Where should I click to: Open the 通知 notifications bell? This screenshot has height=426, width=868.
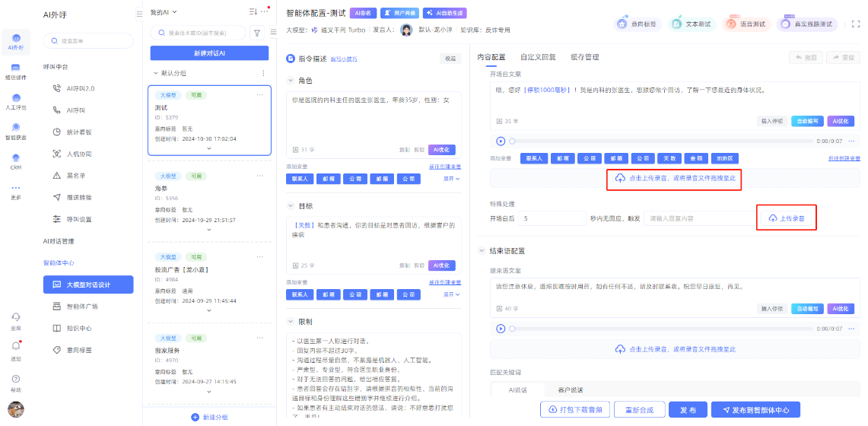(x=15, y=348)
